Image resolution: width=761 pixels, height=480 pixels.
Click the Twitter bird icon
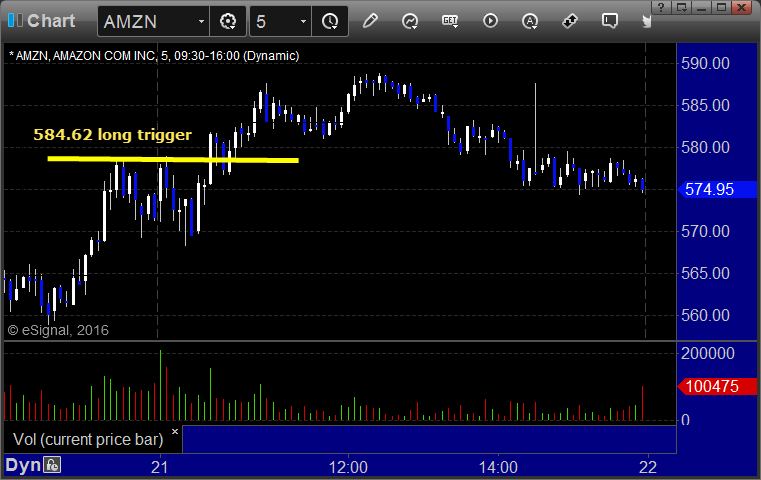click(x=646, y=21)
